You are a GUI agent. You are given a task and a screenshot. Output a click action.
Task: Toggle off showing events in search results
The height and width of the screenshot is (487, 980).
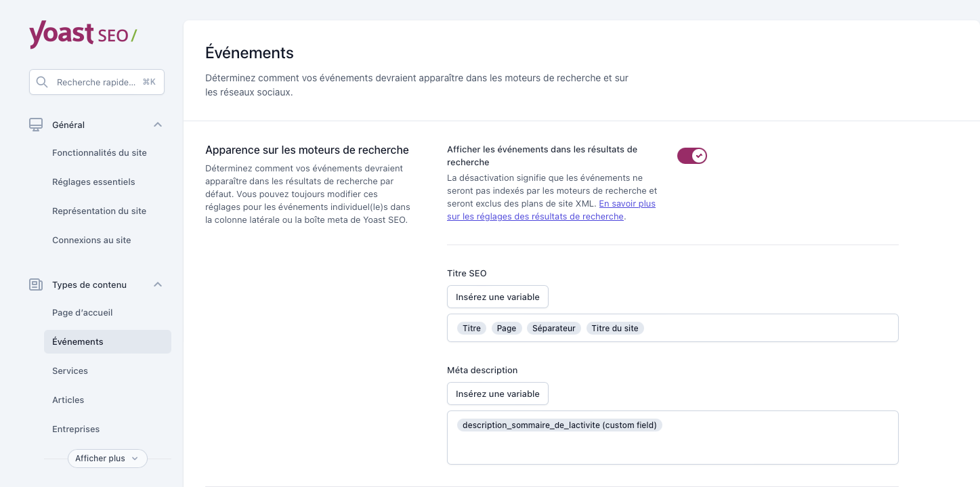[691, 156]
